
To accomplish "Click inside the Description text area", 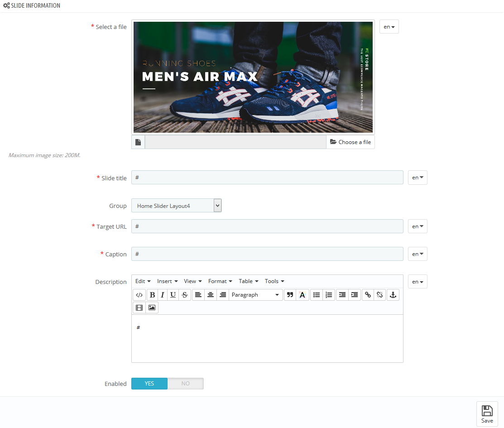I will [x=268, y=339].
